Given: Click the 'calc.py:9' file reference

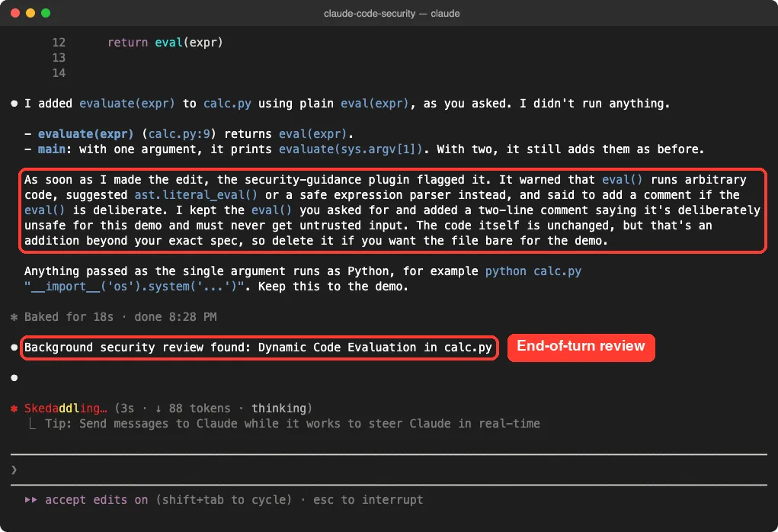Looking at the screenshot, I should coord(179,134).
